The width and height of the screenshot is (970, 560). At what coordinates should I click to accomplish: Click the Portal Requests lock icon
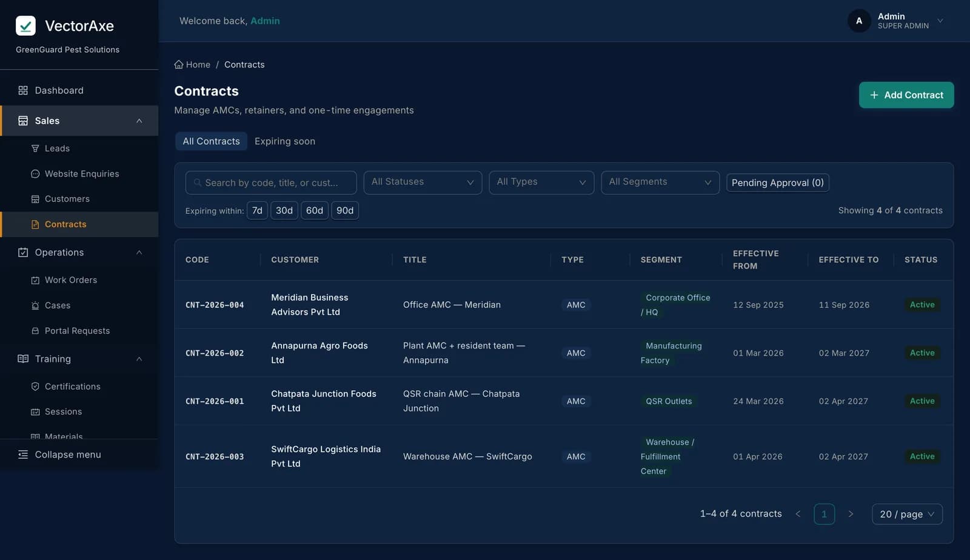coord(35,331)
